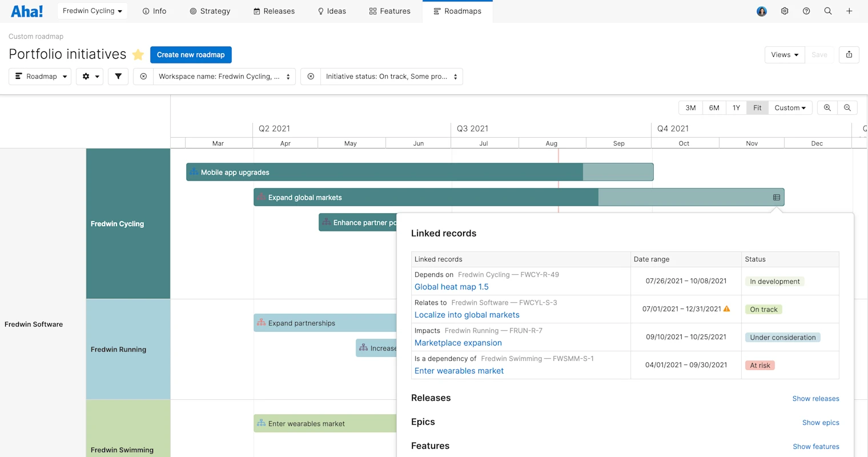
Task: Open the Custom timeframe dropdown
Action: point(790,107)
